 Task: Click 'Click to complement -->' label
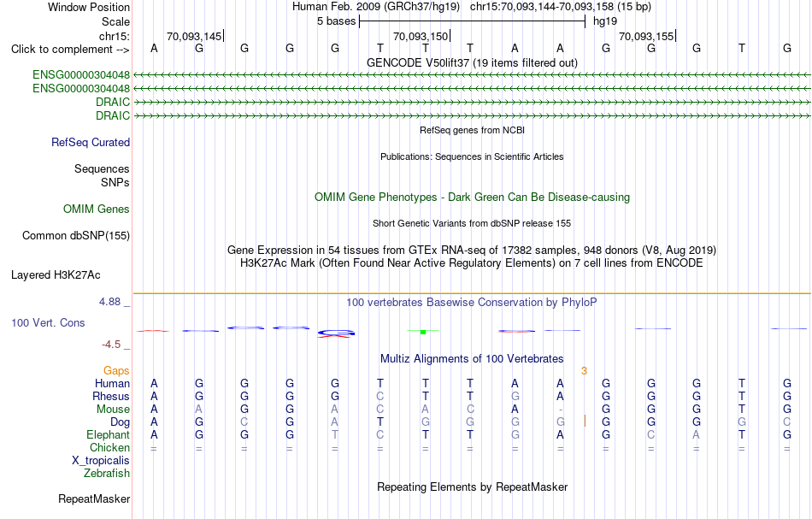70,50
